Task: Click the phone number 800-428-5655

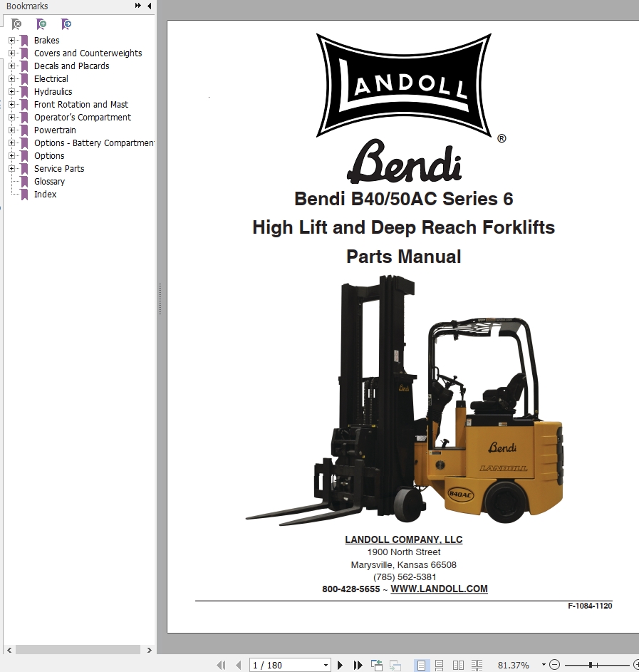Action: click(x=350, y=589)
